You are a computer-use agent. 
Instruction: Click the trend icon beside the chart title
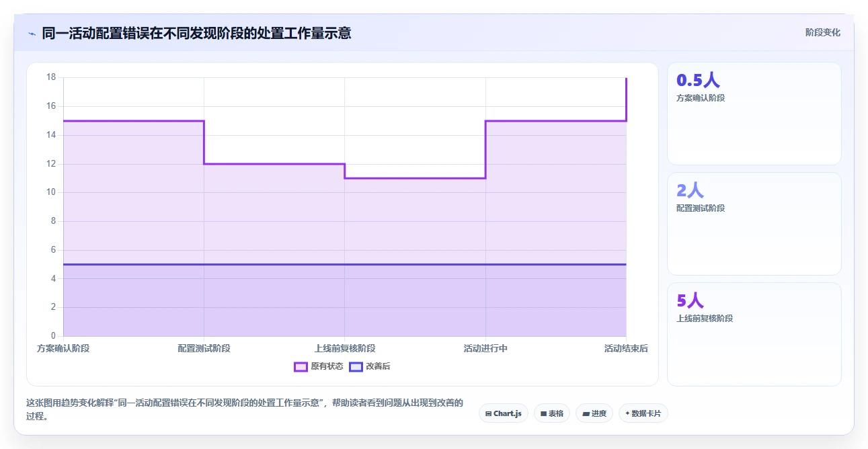tap(32, 33)
